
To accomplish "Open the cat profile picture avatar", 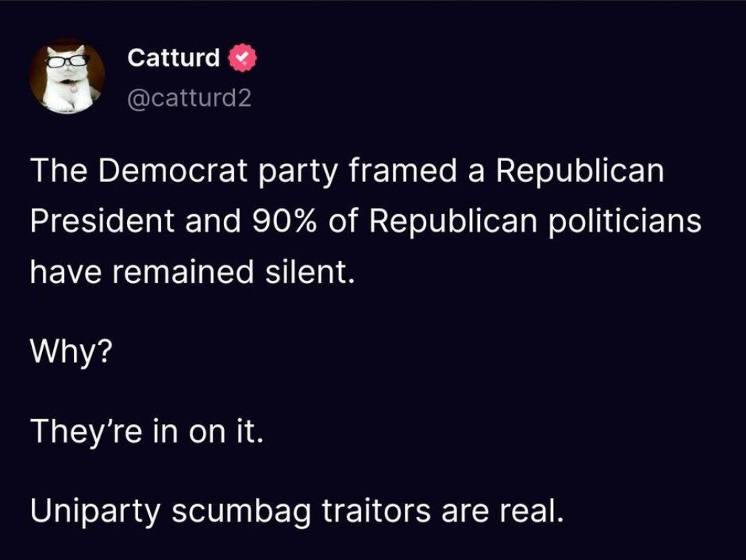I will click(67, 77).
